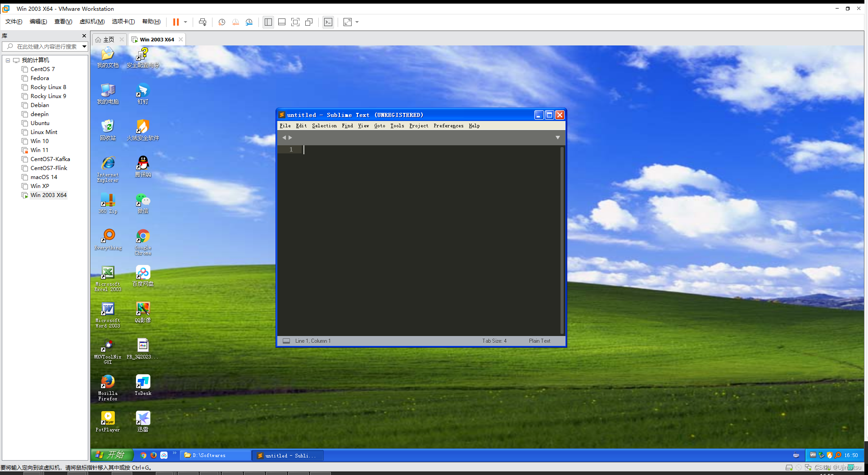The width and height of the screenshot is (868, 475).
Task: Select the 腾讯QQ desktop icon
Action: [x=143, y=166]
